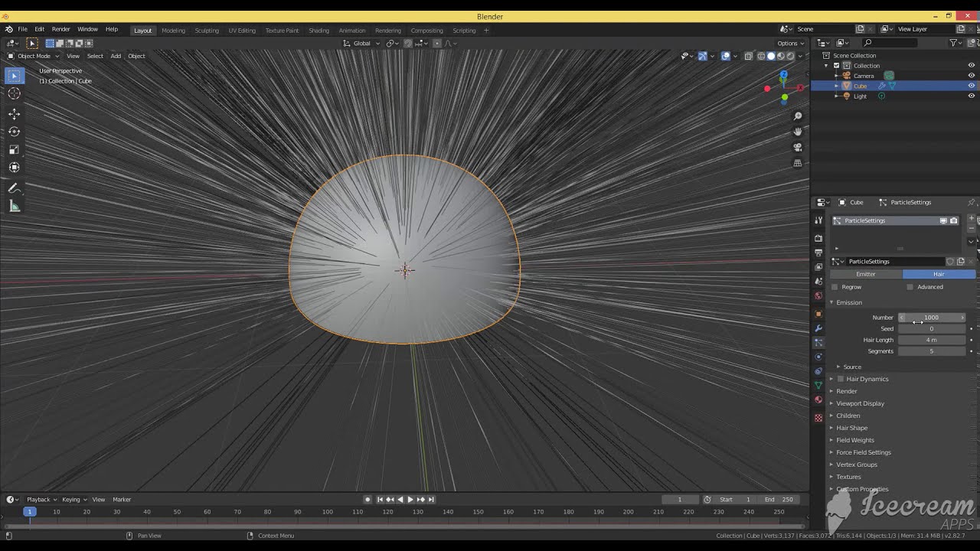Open the World properties tab

[x=818, y=296]
